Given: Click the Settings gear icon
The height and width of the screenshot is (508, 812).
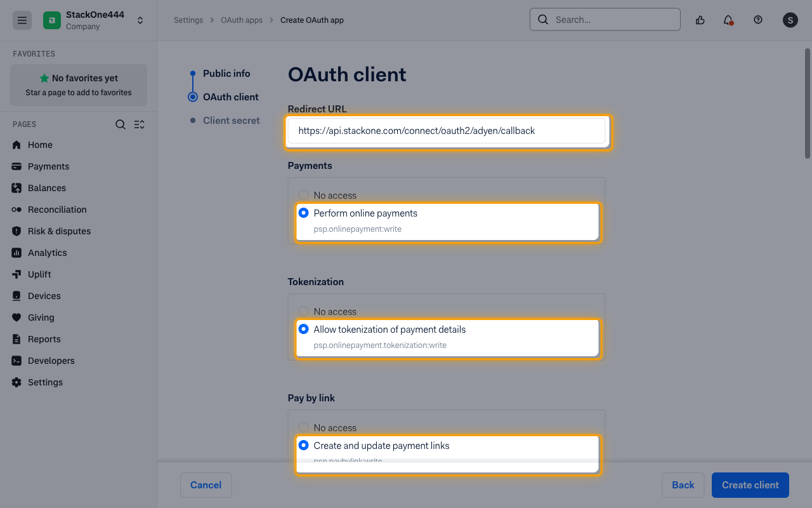Looking at the screenshot, I should coord(16,382).
